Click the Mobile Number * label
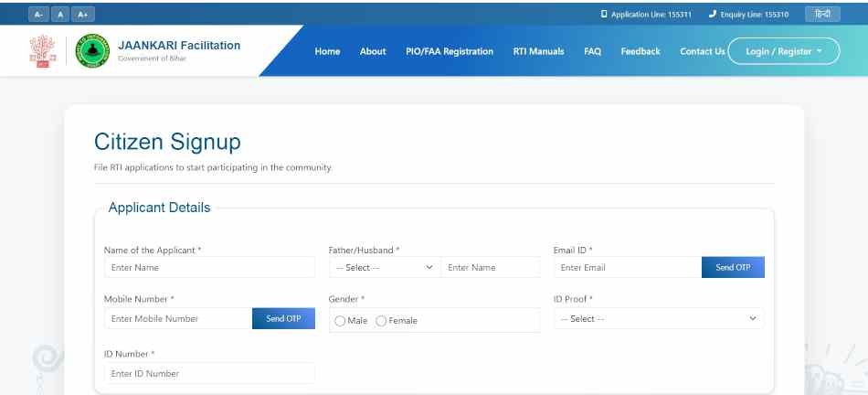Viewport: 868px width, 395px height. pyautogui.click(x=139, y=299)
